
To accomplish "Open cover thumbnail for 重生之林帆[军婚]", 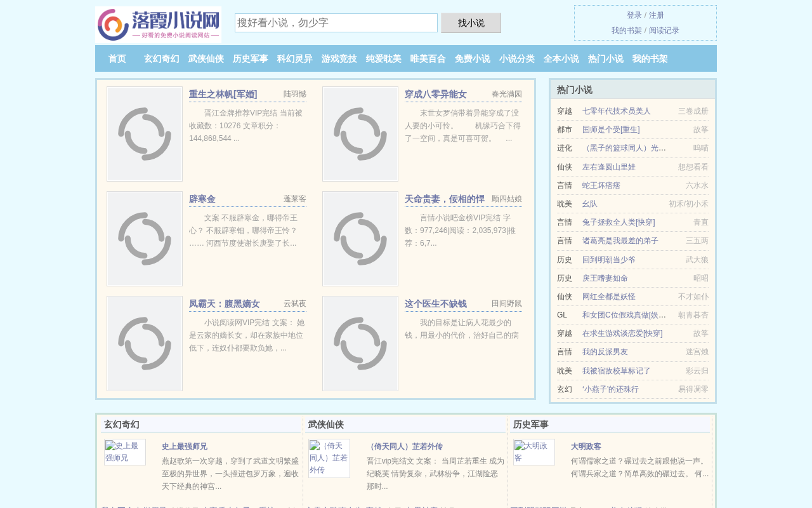I will pyautogui.click(x=145, y=134).
